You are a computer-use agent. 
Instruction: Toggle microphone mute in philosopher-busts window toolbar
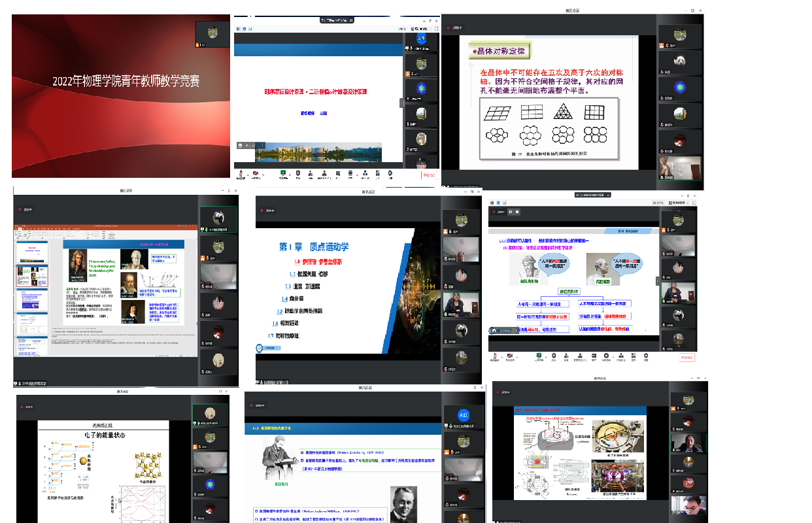click(x=496, y=356)
